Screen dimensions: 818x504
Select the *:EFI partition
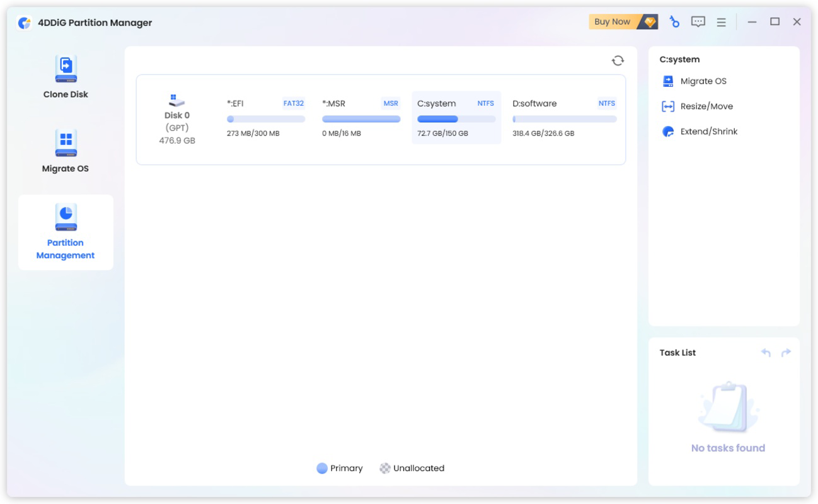[266, 118]
